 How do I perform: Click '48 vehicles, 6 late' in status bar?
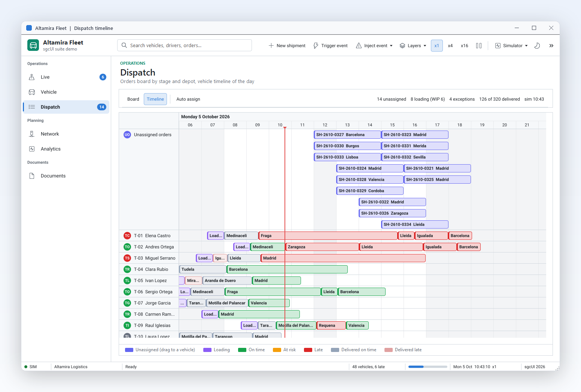click(368, 367)
